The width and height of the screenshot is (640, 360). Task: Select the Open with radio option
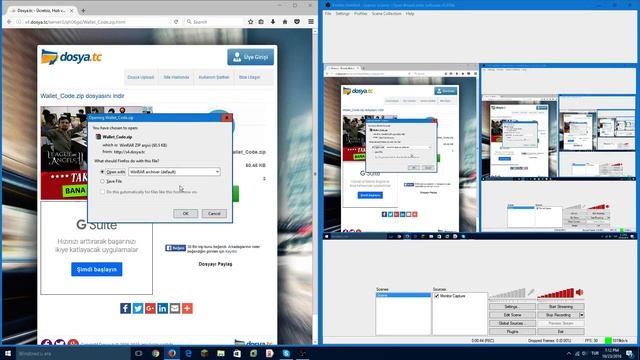click(102, 172)
